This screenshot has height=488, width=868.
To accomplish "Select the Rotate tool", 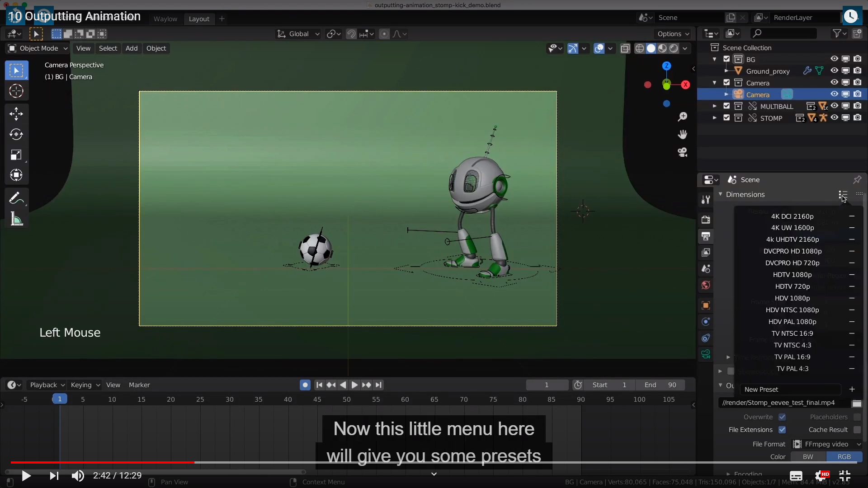I will tap(16, 134).
